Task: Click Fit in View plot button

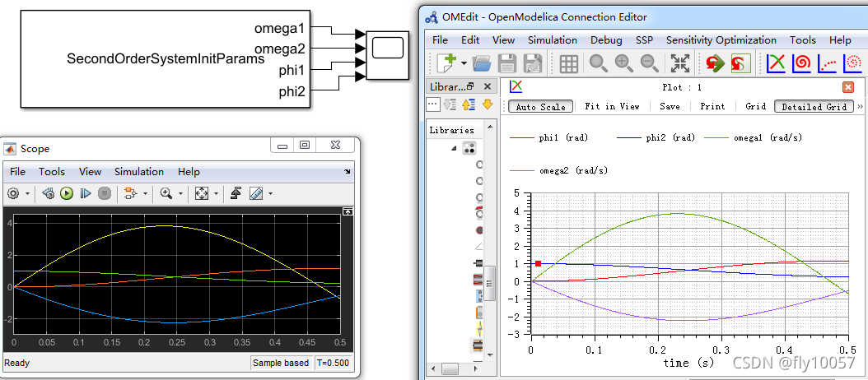Action: click(612, 106)
